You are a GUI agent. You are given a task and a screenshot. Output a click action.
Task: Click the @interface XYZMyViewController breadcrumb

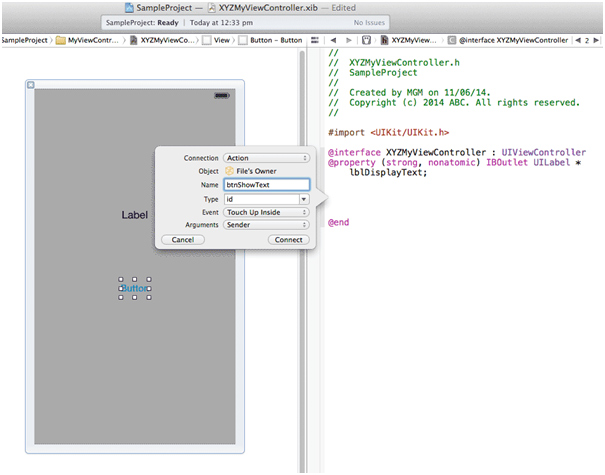pyautogui.click(x=508, y=40)
